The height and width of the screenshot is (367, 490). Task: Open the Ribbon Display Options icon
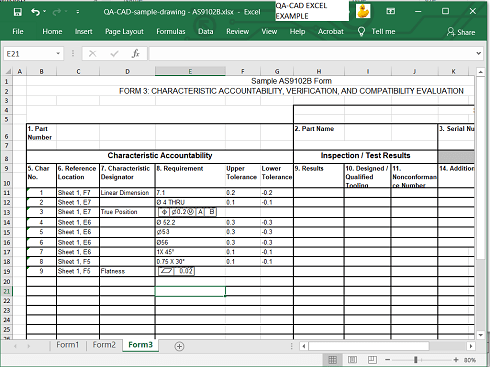(390, 11)
